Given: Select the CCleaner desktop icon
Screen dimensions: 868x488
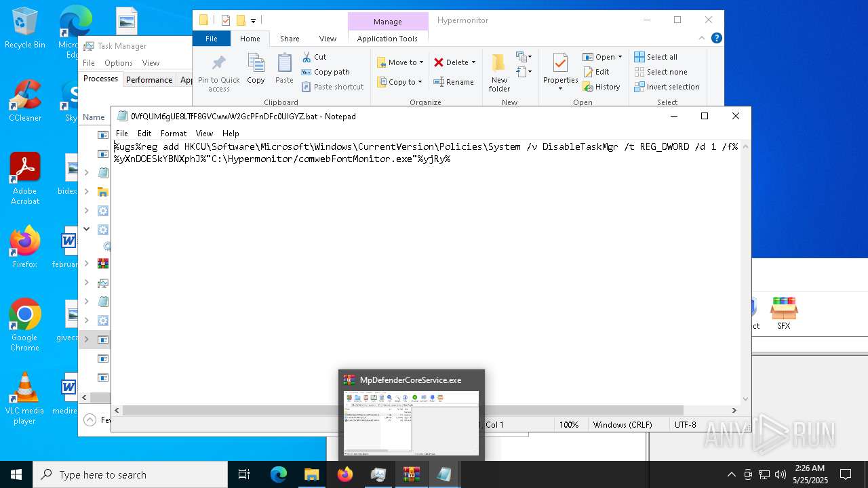Looking at the screenshot, I should (24, 102).
